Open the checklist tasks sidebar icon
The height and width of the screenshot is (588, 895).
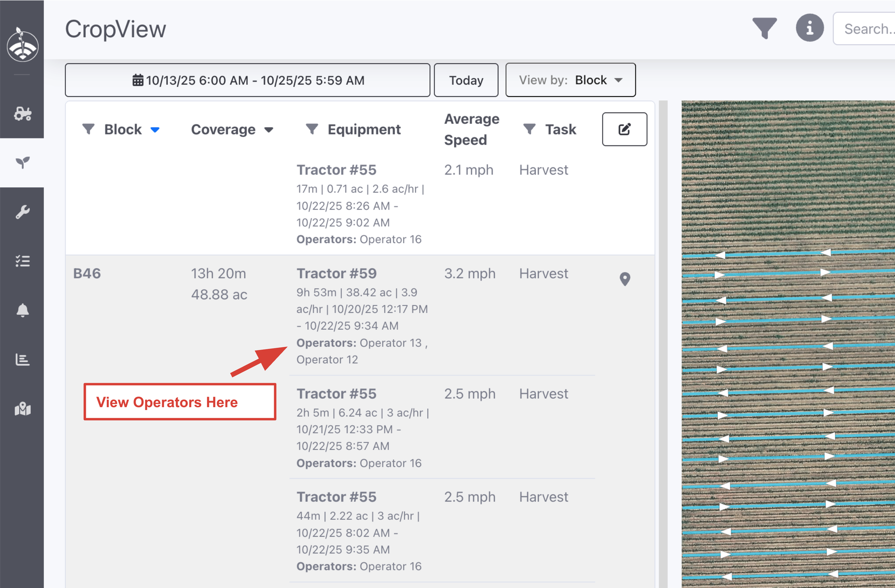click(x=22, y=261)
